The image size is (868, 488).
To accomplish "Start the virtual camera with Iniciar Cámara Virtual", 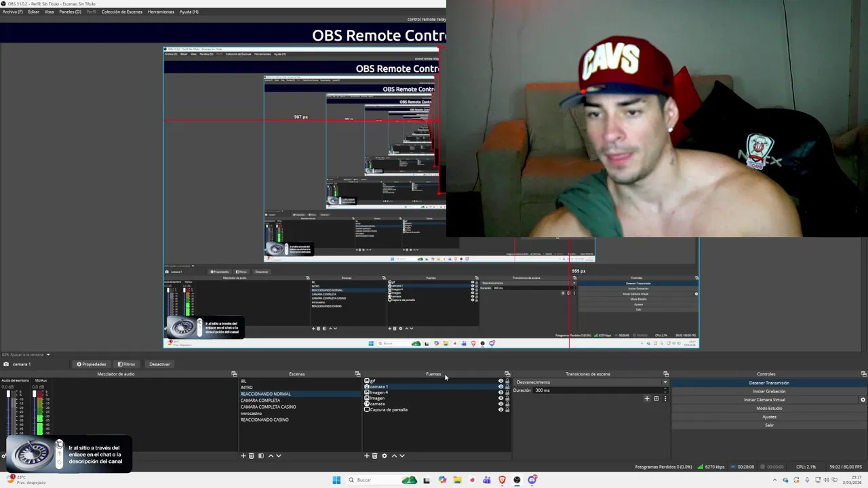I will point(764,400).
